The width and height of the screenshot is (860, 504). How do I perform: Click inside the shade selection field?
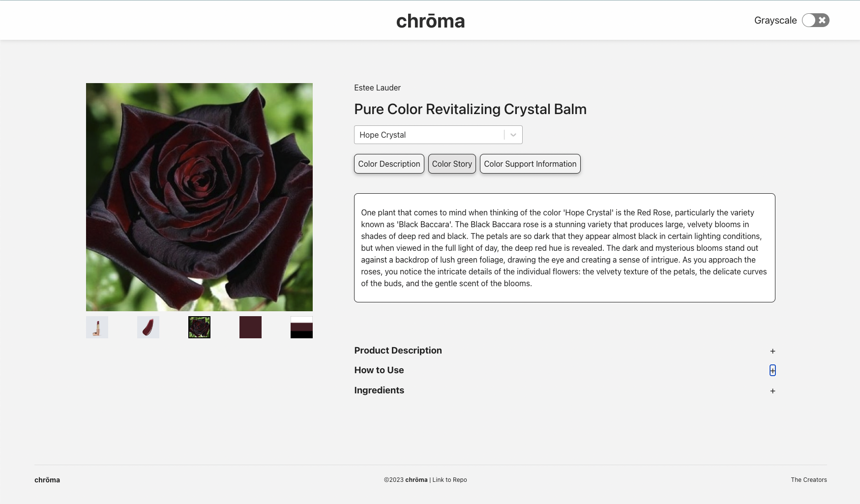[428, 134]
